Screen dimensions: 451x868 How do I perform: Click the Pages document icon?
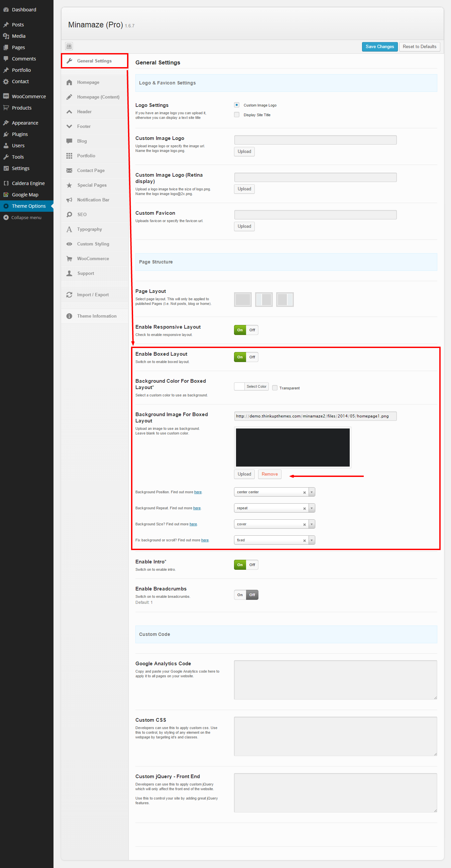pos(6,47)
